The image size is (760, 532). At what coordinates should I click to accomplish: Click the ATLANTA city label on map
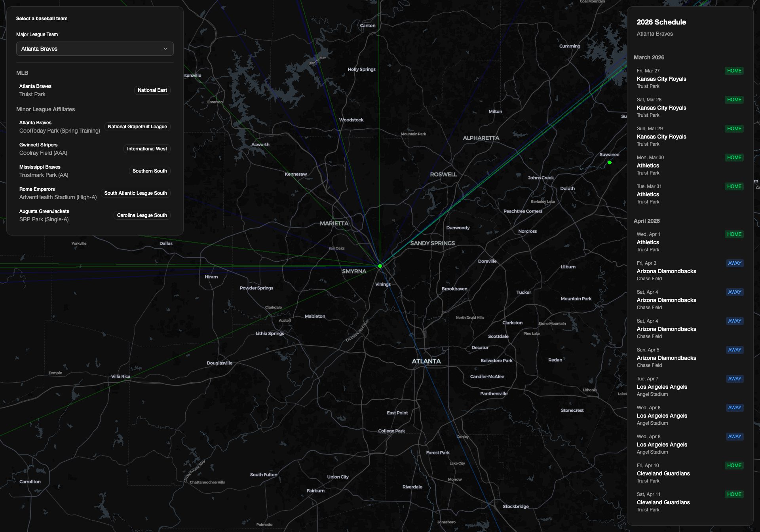pyautogui.click(x=426, y=361)
